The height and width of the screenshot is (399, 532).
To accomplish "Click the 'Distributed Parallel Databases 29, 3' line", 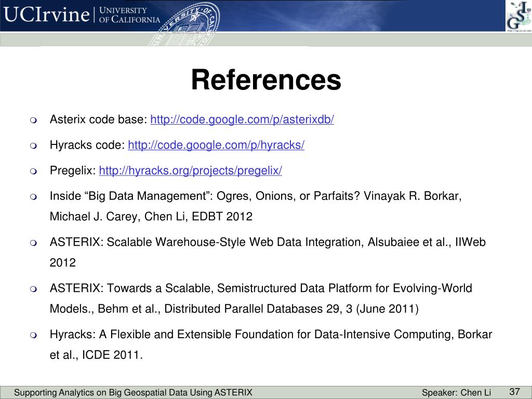I will [x=234, y=309].
